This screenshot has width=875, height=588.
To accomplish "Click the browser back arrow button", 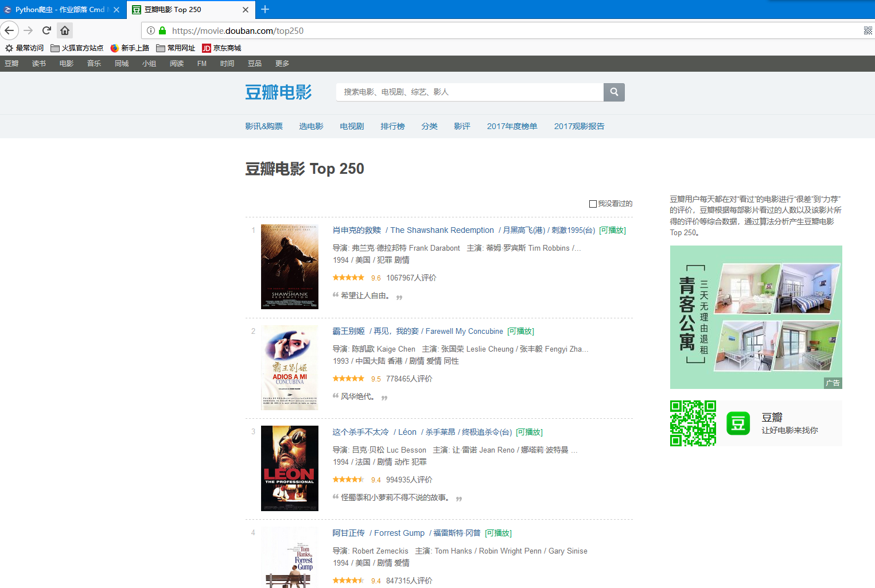I will (x=9, y=30).
